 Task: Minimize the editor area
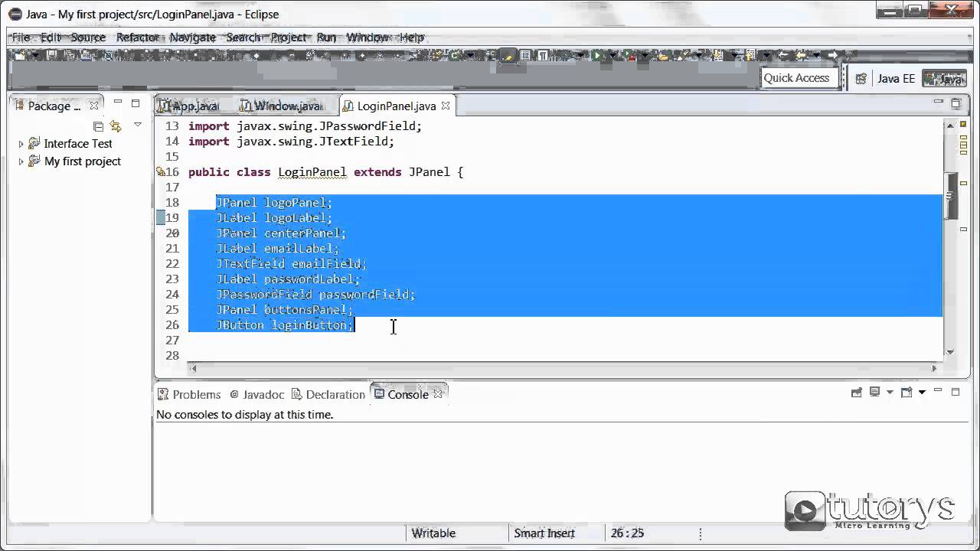(x=939, y=102)
